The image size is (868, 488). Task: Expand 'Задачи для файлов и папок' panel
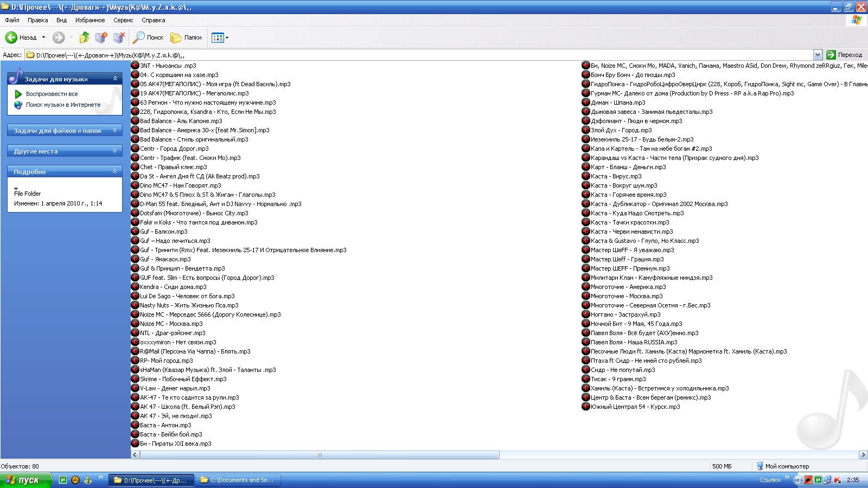pos(114,130)
